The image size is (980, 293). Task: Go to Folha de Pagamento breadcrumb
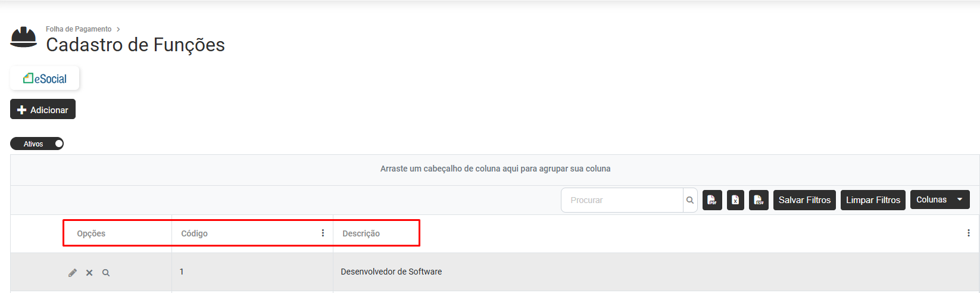(x=79, y=29)
